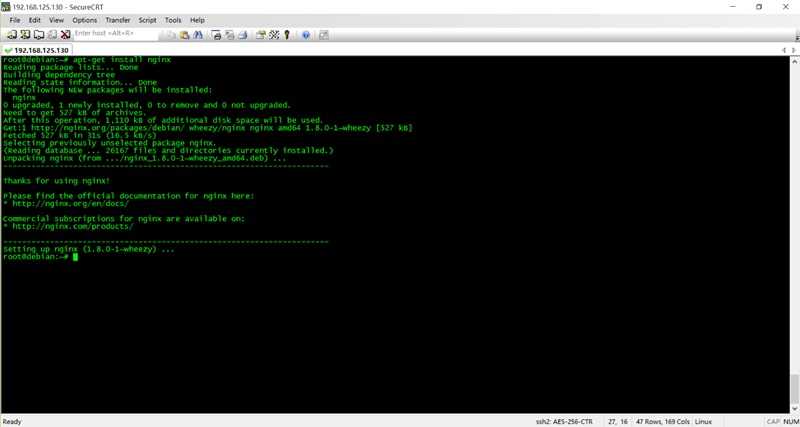Click 'Commercial subscriptions for nginx' line
The image size is (800, 427).
[x=124, y=219]
